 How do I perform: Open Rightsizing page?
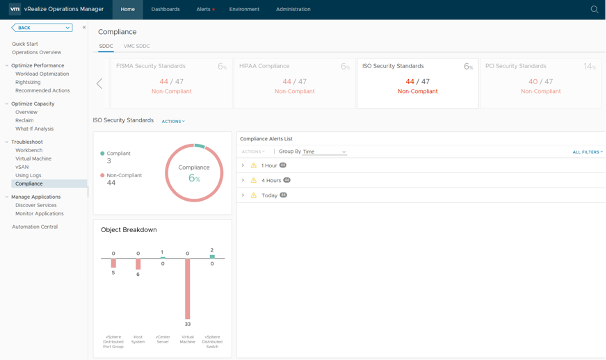[28, 82]
